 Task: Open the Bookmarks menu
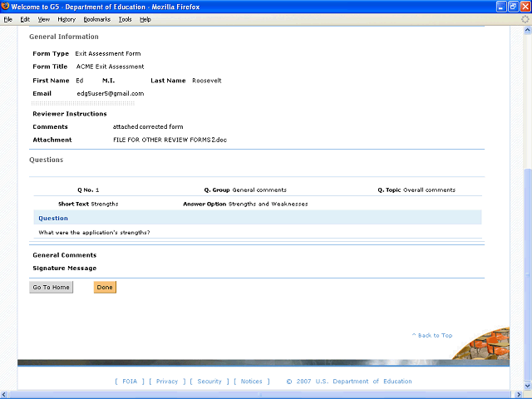tap(97, 20)
